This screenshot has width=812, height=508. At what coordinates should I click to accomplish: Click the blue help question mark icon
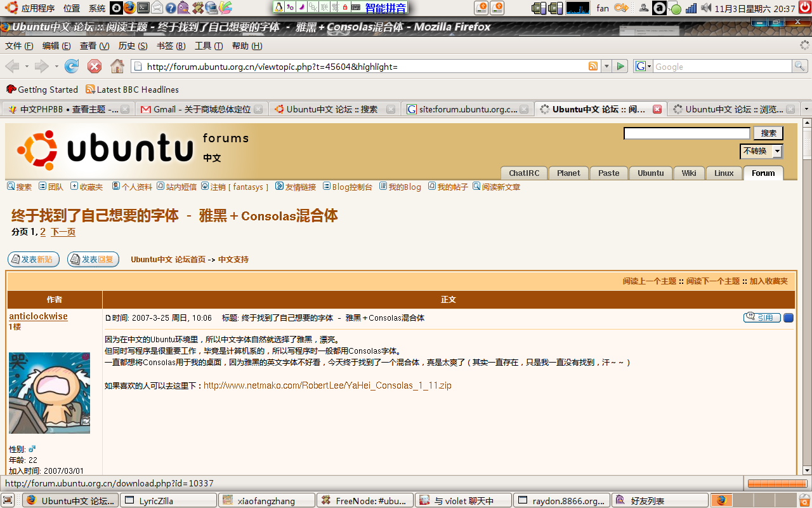point(171,8)
